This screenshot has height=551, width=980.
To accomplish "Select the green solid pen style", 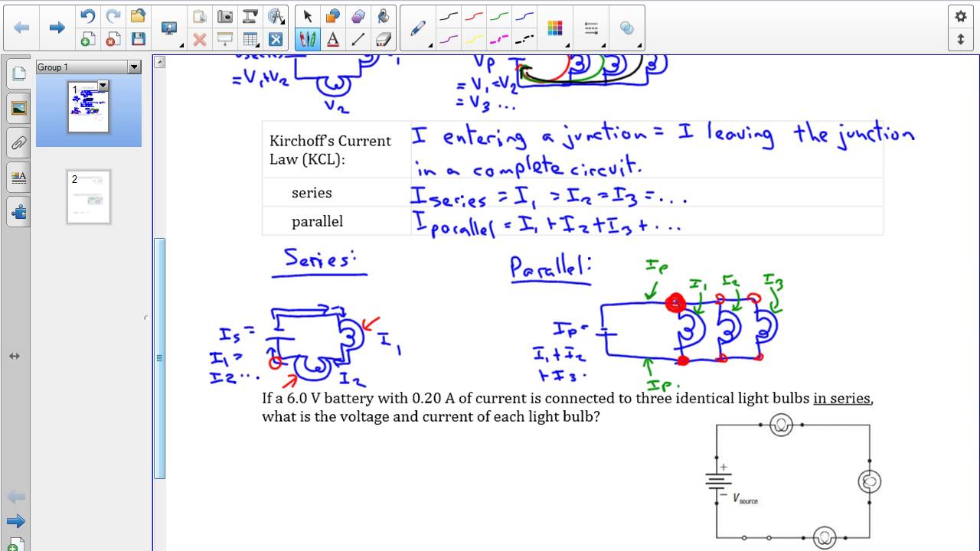I will [x=499, y=16].
